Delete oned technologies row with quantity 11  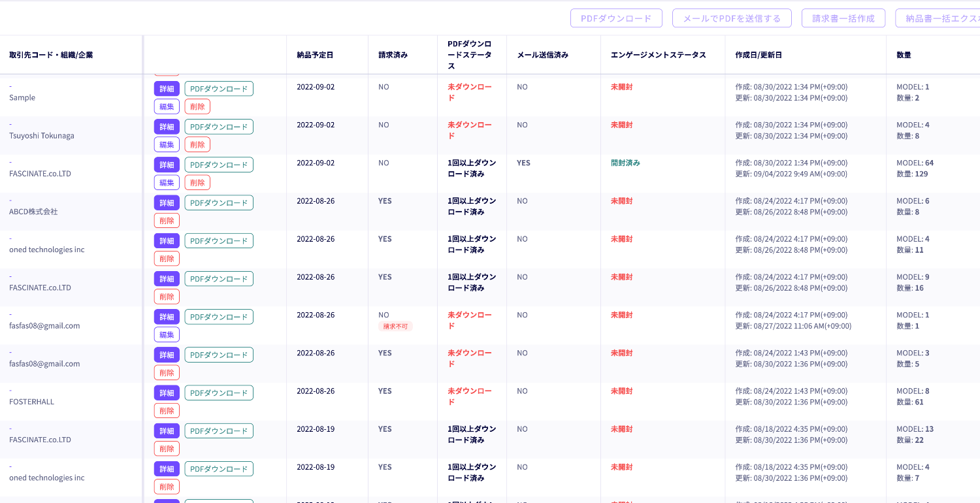167,258
